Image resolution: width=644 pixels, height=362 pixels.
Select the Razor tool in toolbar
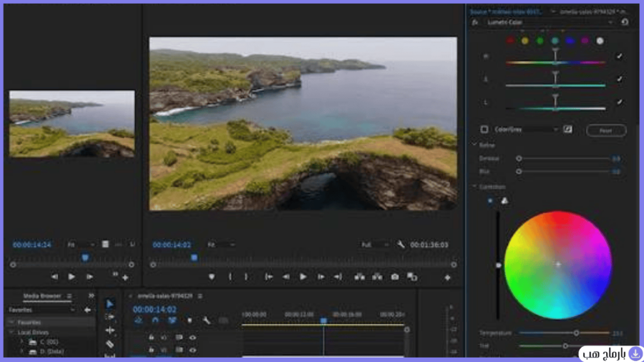(x=109, y=344)
